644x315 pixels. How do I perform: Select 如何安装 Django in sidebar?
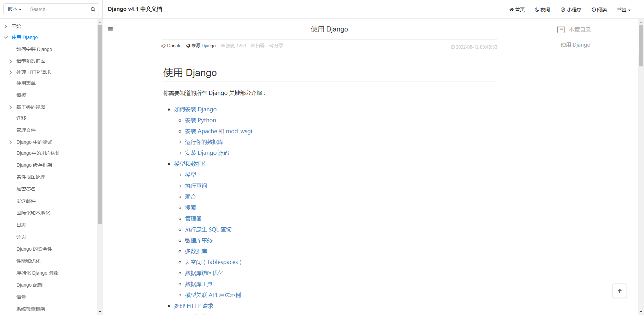(x=34, y=49)
